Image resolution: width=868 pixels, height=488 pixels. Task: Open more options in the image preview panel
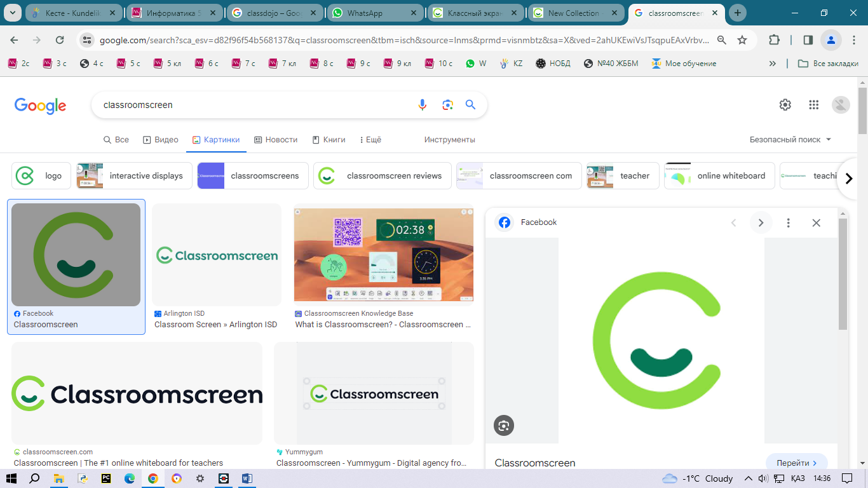[789, 222]
